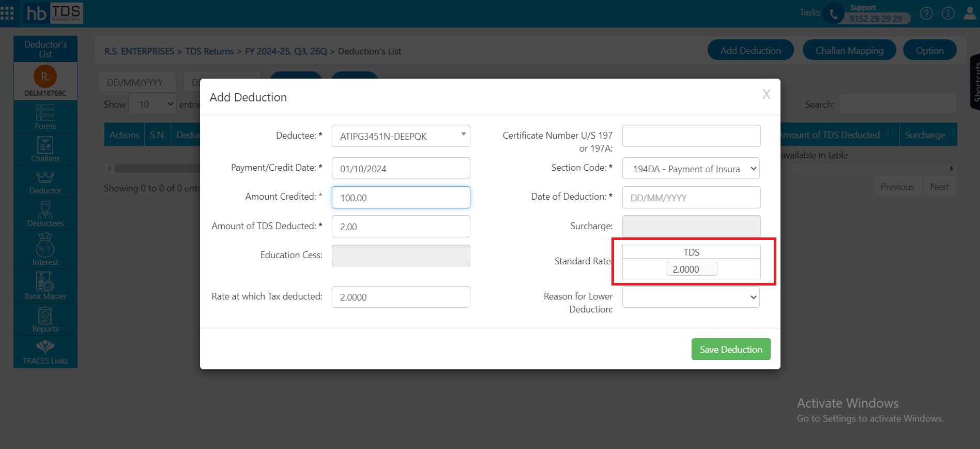Click the Previous pagination button
Viewport: 980px width, 449px height.
pos(897,186)
